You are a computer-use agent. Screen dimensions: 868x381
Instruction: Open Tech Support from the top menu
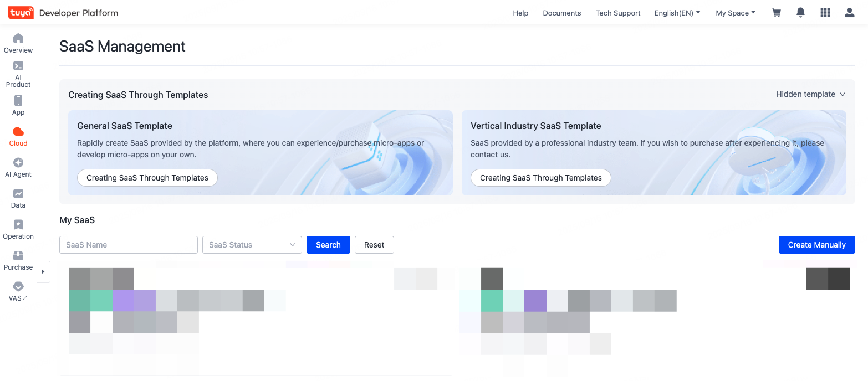click(x=617, y=12)
